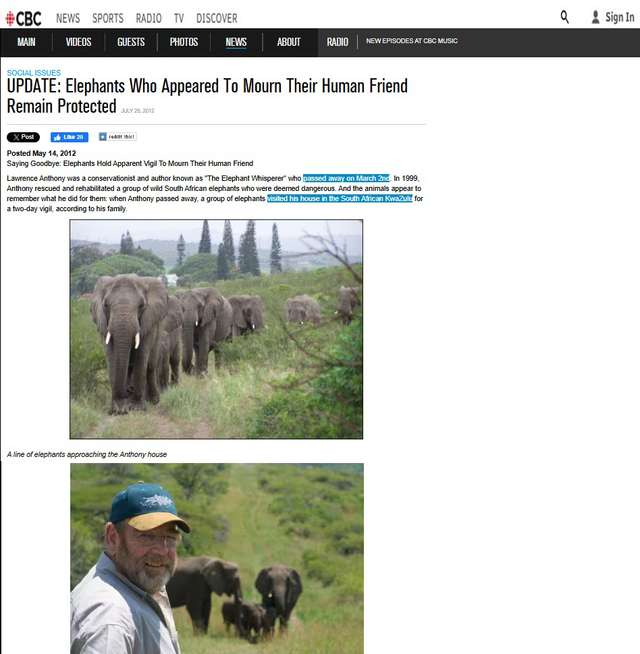This screenshot has height=654, width=640.
Task: Submit article with reddit this button
Action: pyautogui.click(x=118, y=136)
